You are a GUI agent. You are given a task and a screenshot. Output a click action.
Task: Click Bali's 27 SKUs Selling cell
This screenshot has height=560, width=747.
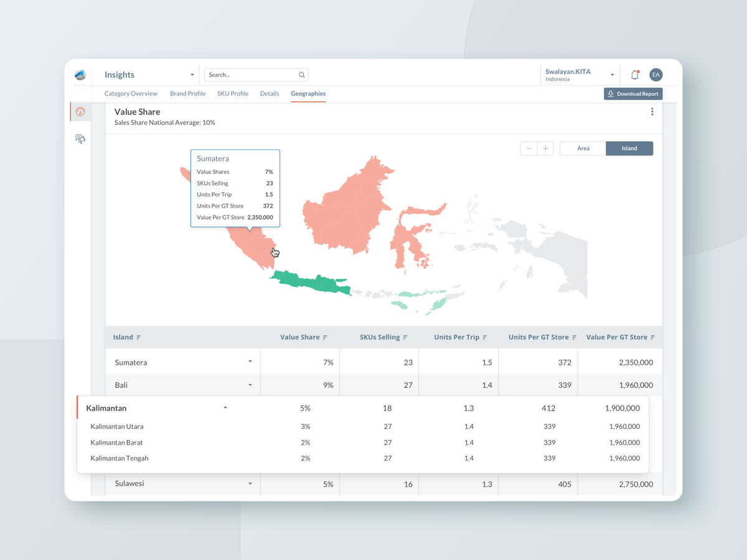point(408,385)
